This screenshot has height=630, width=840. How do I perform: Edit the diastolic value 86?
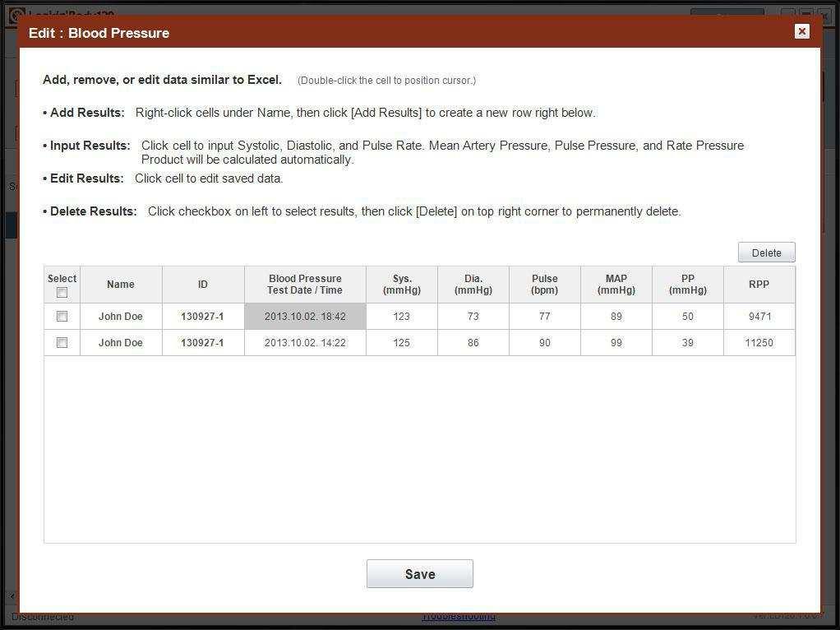pos(473,343)
